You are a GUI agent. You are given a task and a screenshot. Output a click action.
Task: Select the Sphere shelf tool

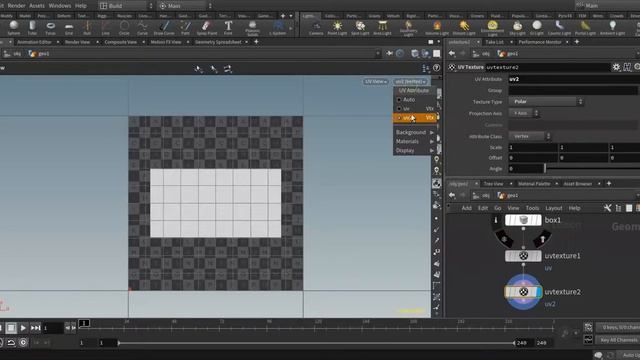tap(13, 28)
